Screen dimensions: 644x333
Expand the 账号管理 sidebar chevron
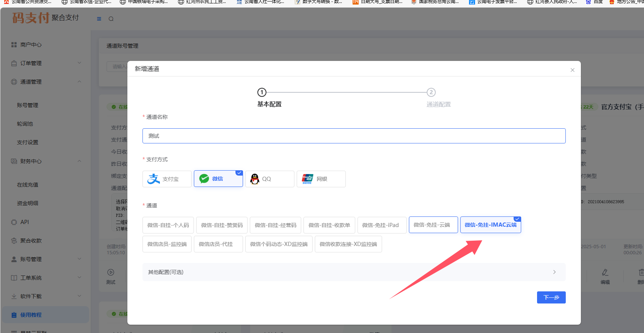(79, 259)
